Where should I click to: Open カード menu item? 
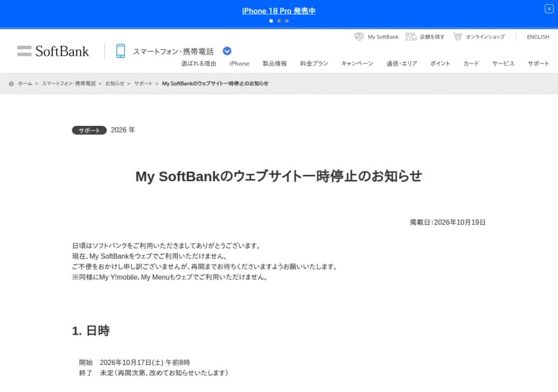471,64
